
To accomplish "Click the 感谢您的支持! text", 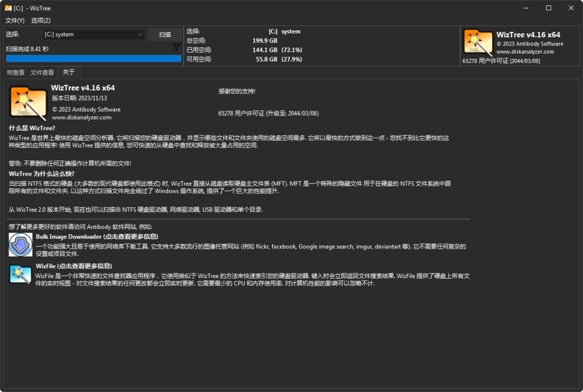I will (237, 91).
